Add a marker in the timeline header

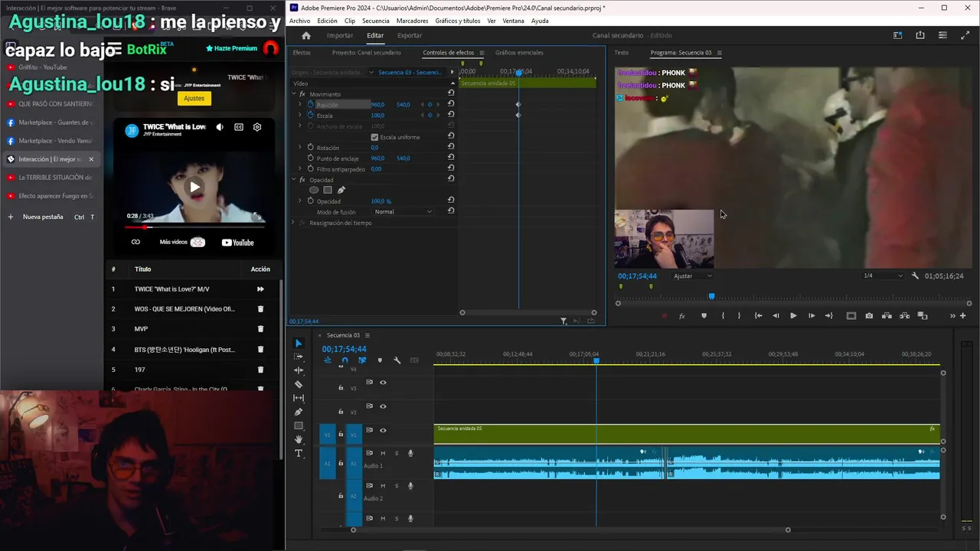click(x=380, y=360)
